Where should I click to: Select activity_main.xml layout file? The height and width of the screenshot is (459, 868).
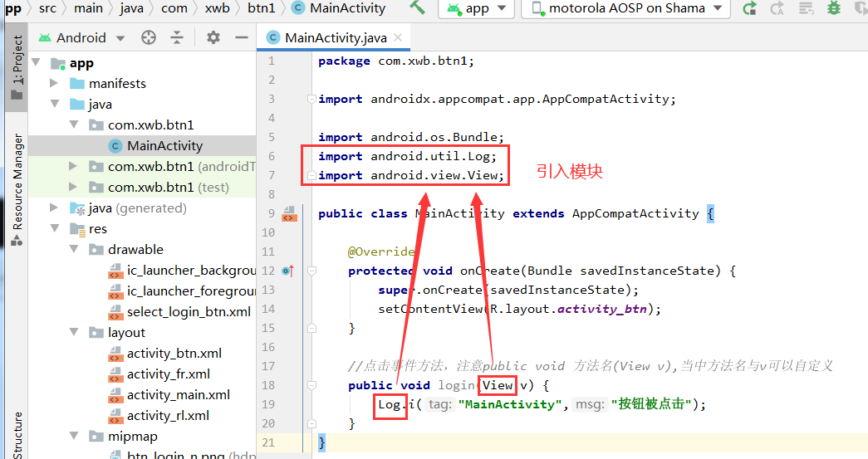142,395
